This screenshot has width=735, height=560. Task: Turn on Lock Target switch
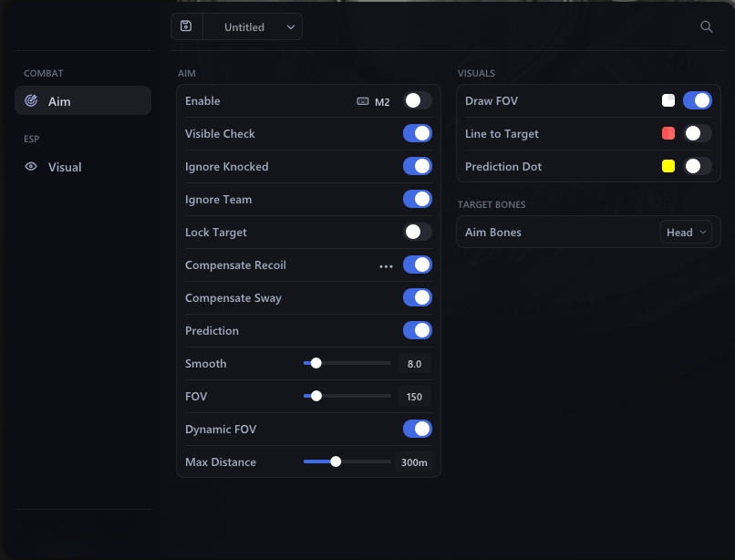click(417, 232)
